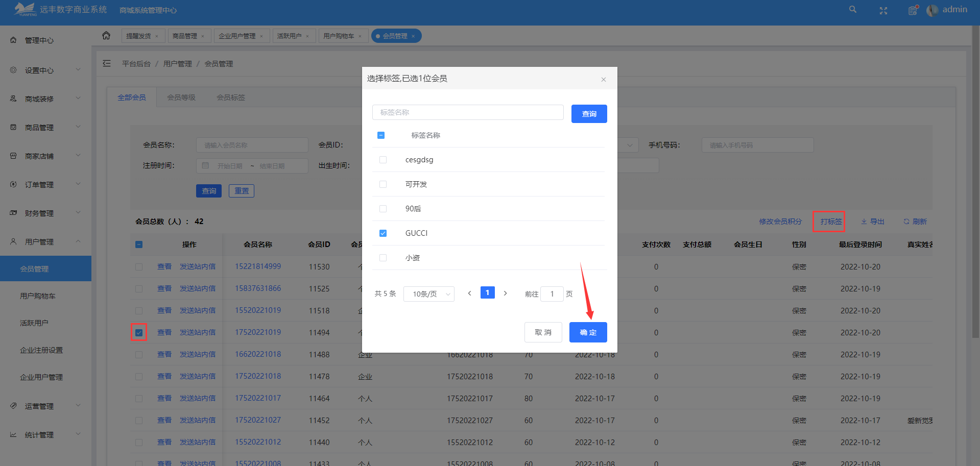Expand 设置中心 sidebar menu
980x466 pixels.
78,69
